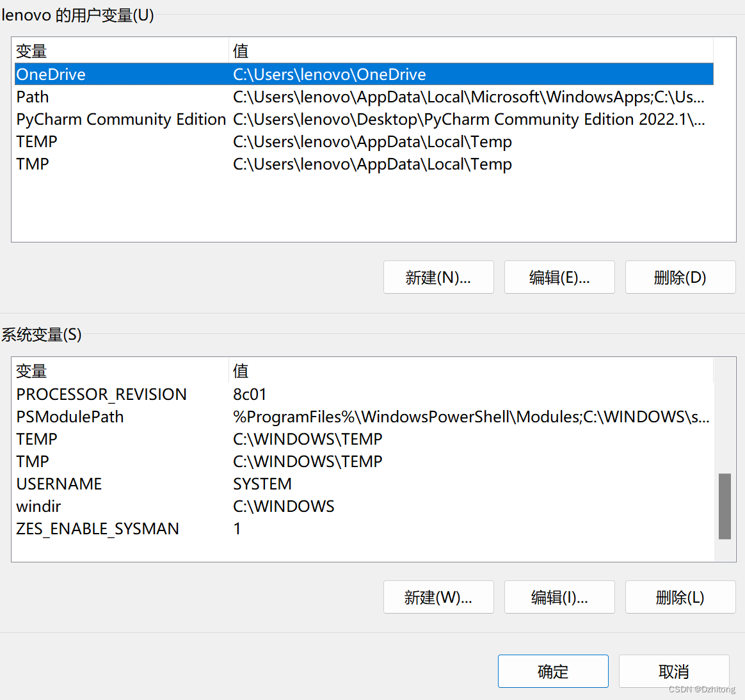745x700 pixels.
Task: Select the Path user variable
Action: (364, 97)
